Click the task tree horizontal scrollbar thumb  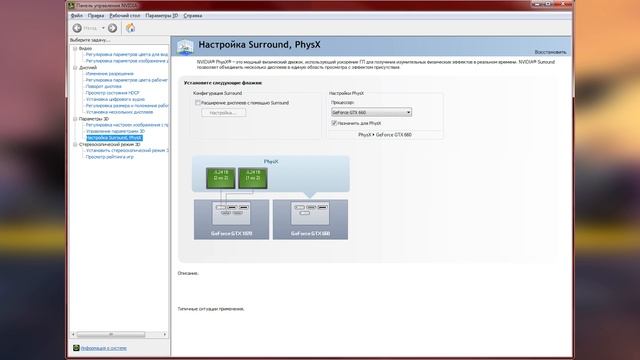[111, 334]
